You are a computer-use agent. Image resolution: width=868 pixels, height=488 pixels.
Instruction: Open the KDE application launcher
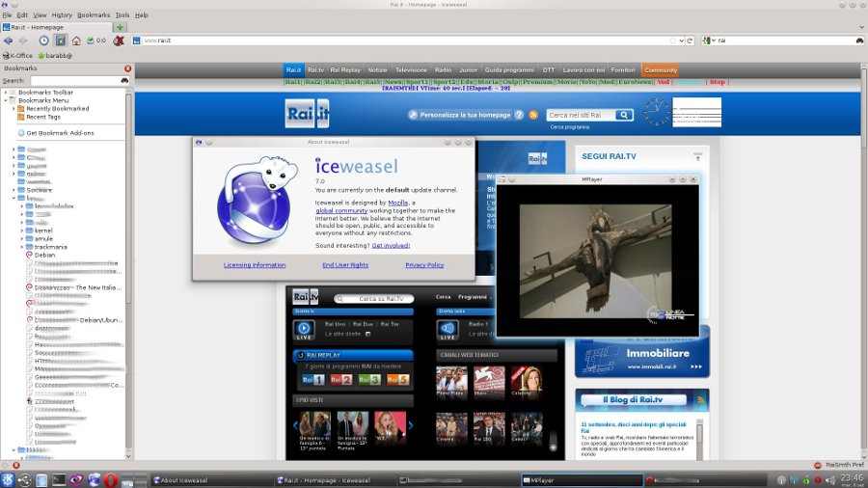click(x=8, y=479)
